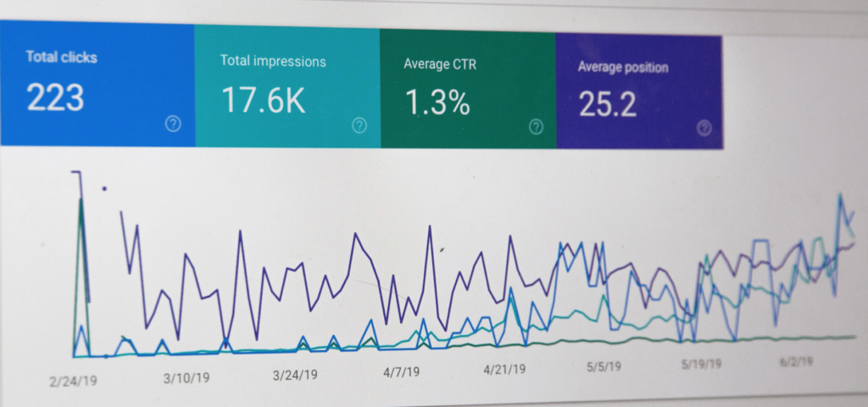
Task: Click the 3/10/19 date axis label
Action: click(x=185, y=377)
